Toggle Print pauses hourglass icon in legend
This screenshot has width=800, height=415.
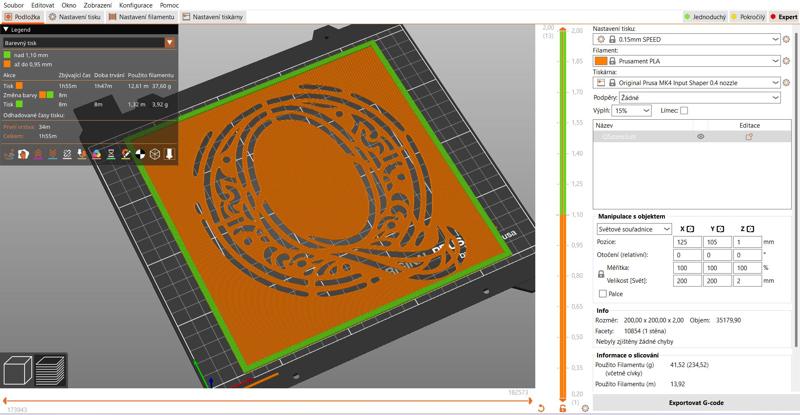pyautogui.click(x=111, y=154)
